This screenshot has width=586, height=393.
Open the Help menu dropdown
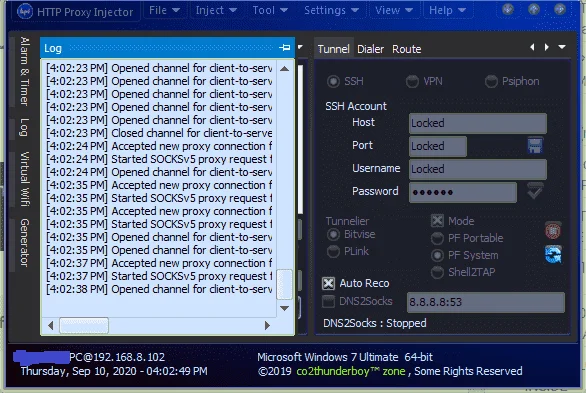448,10
